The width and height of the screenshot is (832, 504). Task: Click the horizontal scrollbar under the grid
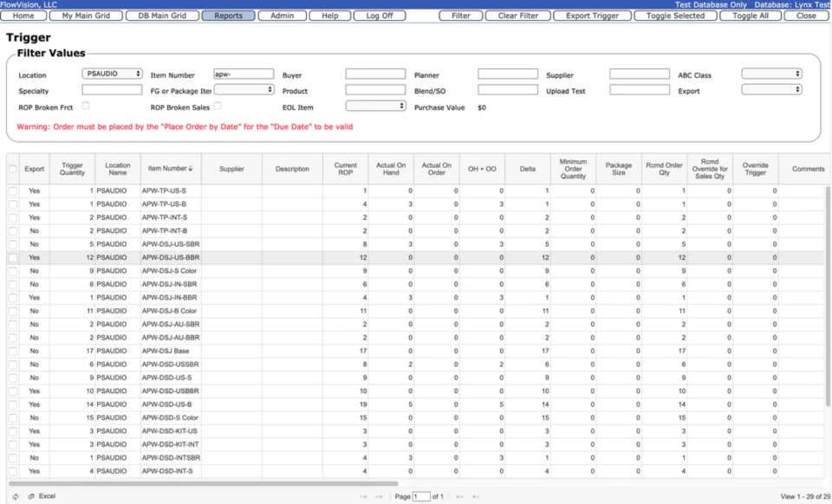point(203,483)
